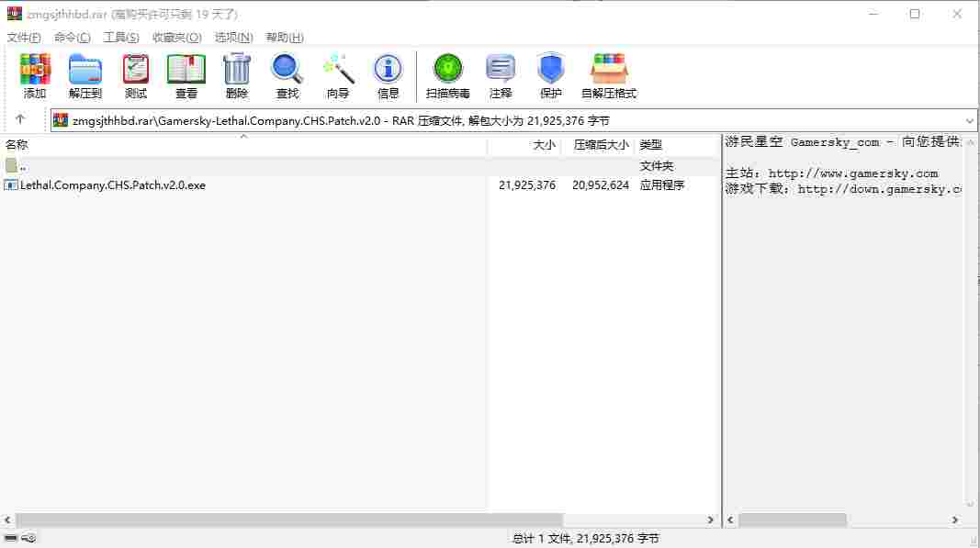The image size is (980, 548).
Task: Open the 命令(C) menu
Action: pyautogui.click(x=73, y=38)
